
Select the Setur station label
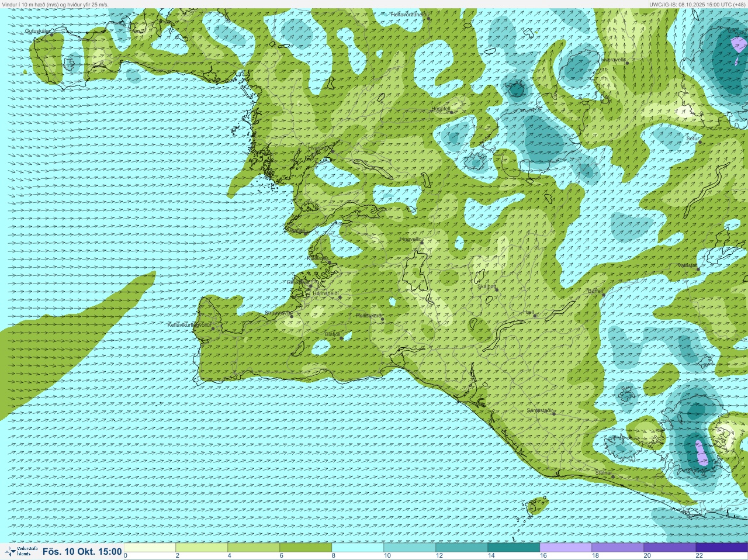pyautogui.click(x=692, y=139)
